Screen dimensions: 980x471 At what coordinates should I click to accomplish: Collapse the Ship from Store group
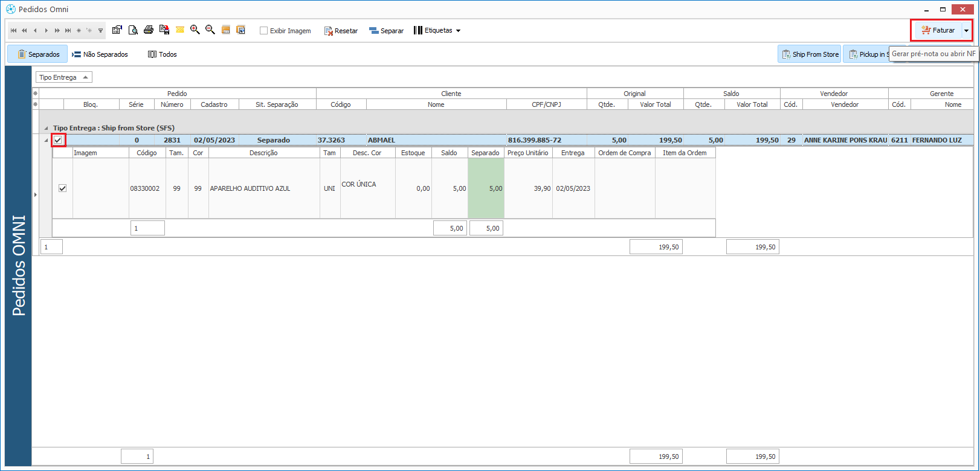pos(46,128)
